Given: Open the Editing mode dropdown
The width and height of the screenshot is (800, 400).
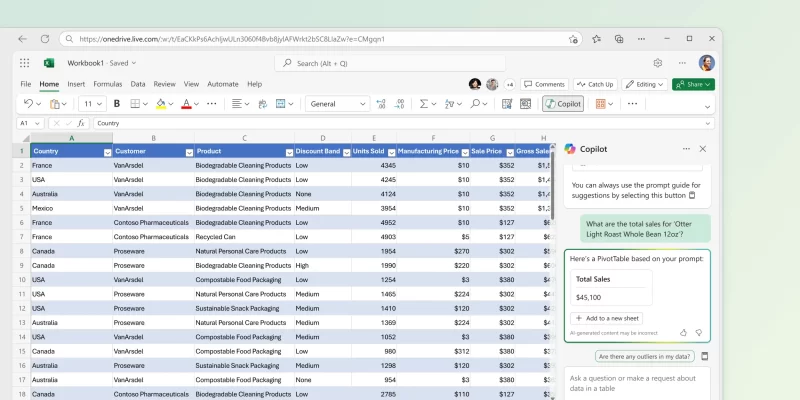Looking at the screenshot, I should (x=644, y=84).
